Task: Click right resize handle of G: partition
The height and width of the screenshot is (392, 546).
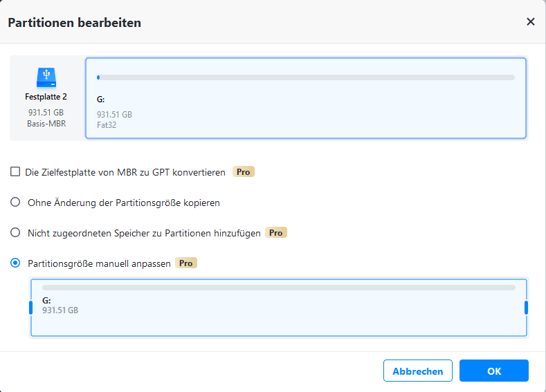Action: [x=526, y=308]
